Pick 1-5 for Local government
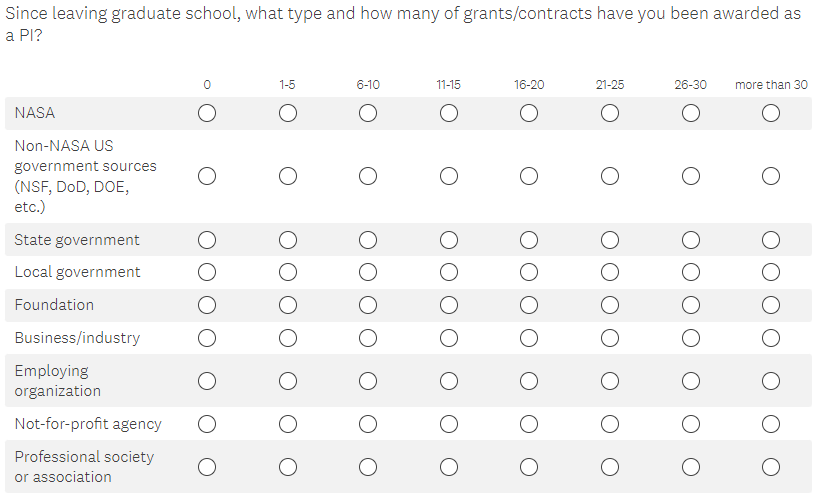818x498 pixels. click(x=288, y=272)
